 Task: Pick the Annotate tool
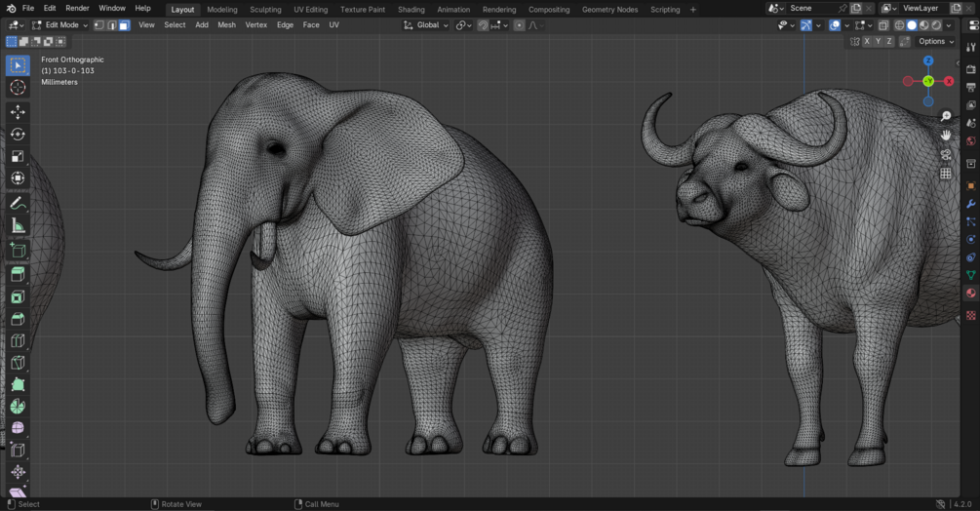18,203
